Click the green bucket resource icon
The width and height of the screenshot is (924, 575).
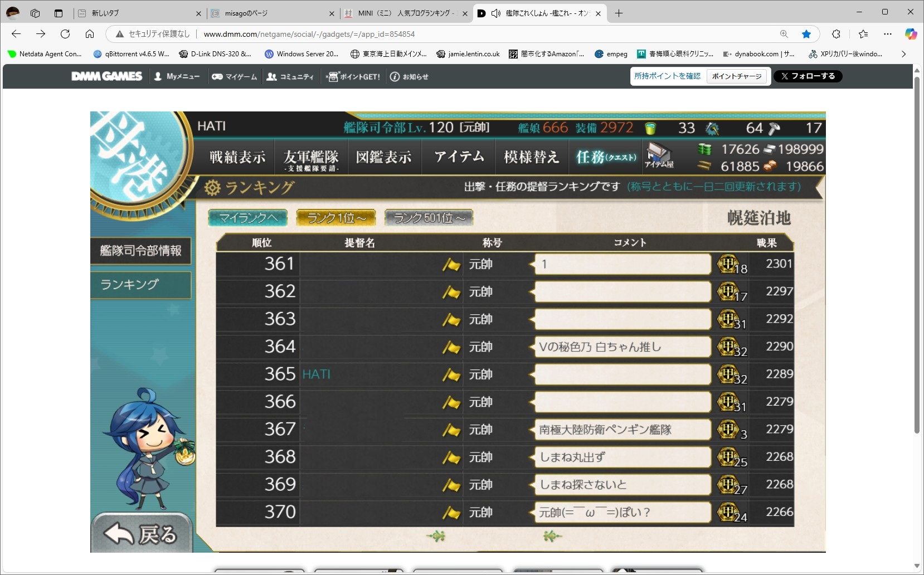click(650, 129)
